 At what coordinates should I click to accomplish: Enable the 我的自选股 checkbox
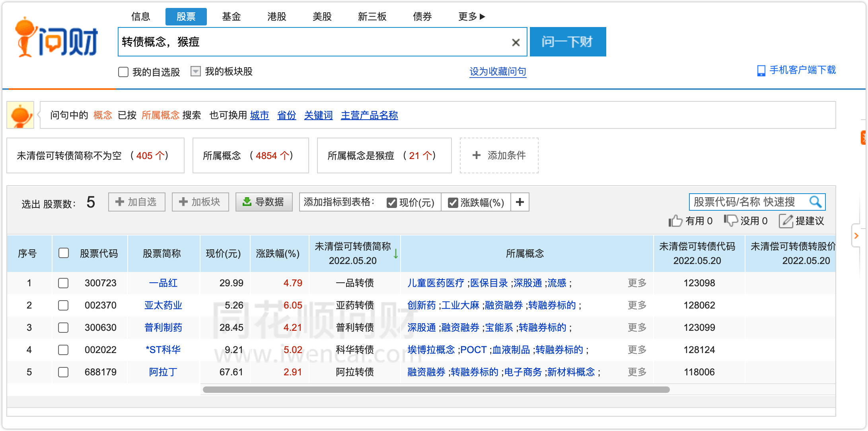(123, 72)
